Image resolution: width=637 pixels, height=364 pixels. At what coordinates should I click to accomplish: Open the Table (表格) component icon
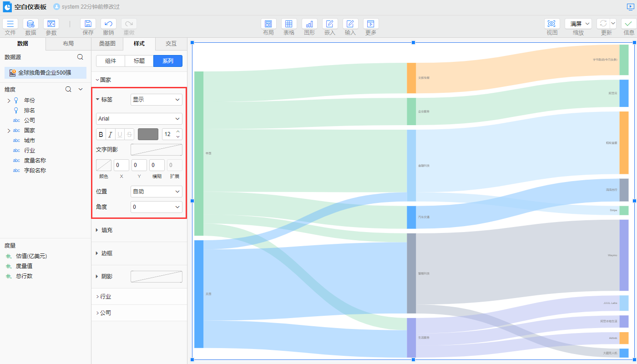coord(289,24)
